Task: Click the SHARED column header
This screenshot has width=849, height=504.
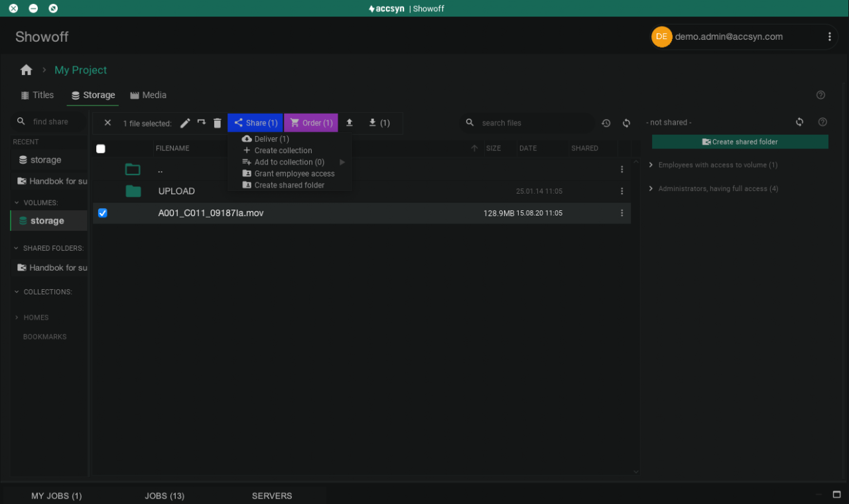Action: coord(585,148)
